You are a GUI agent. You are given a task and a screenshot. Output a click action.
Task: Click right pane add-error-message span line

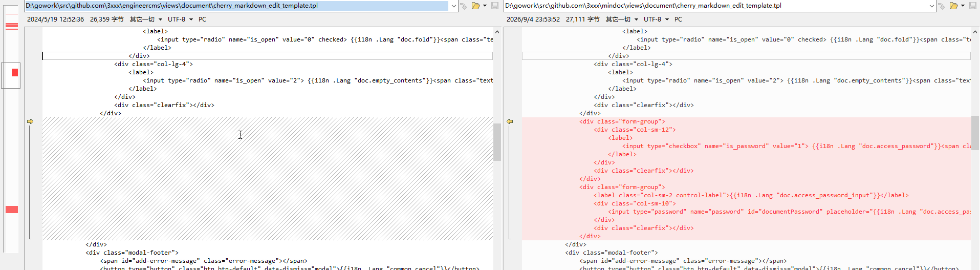click(683, 261)
